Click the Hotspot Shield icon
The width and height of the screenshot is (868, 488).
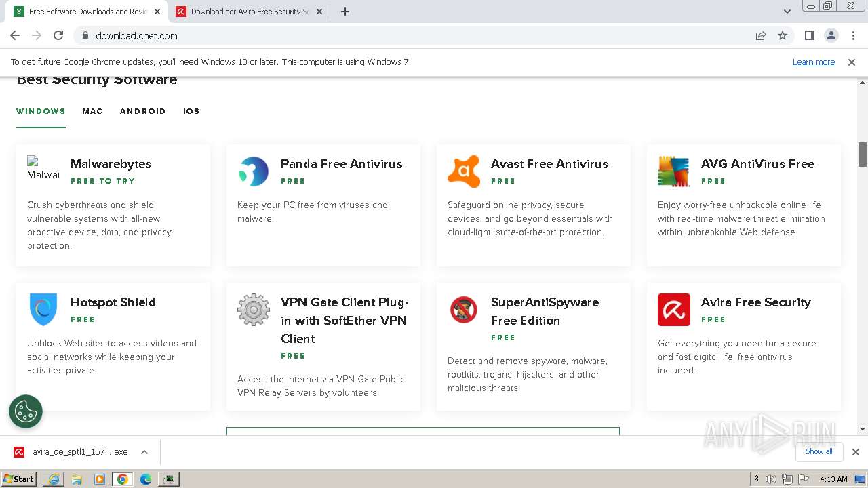43,310
